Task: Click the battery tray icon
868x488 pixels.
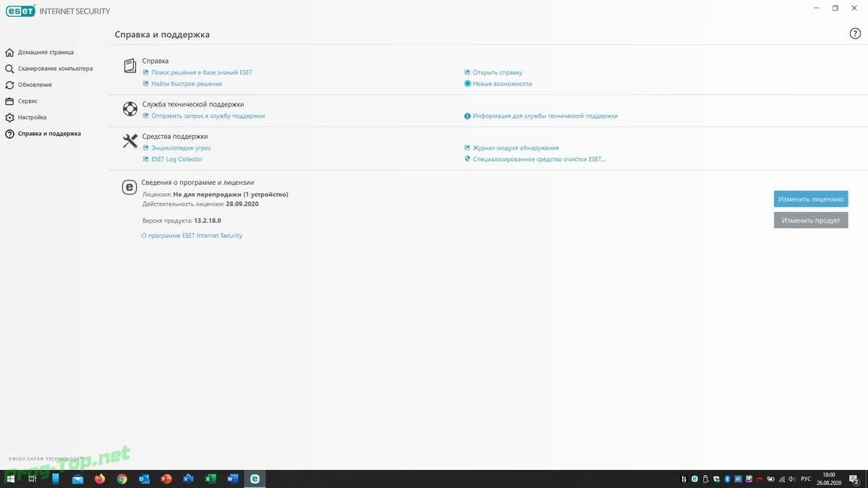Action: [770, 479]
